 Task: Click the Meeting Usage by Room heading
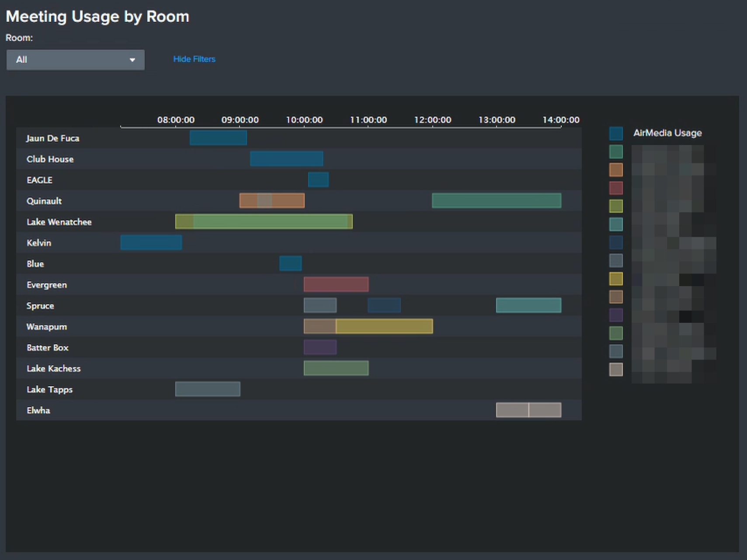(97, 17)
